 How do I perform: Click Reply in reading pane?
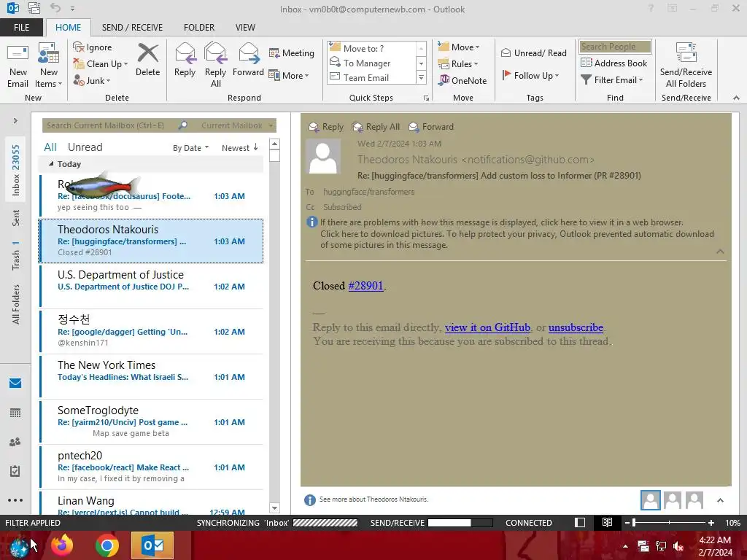[x=326, y=127]
